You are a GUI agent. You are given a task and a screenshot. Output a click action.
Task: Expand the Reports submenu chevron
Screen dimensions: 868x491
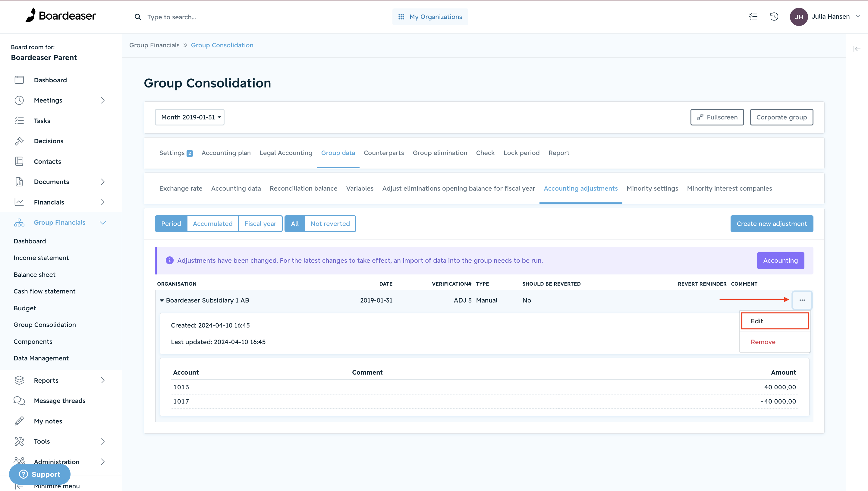click(103, 380)
